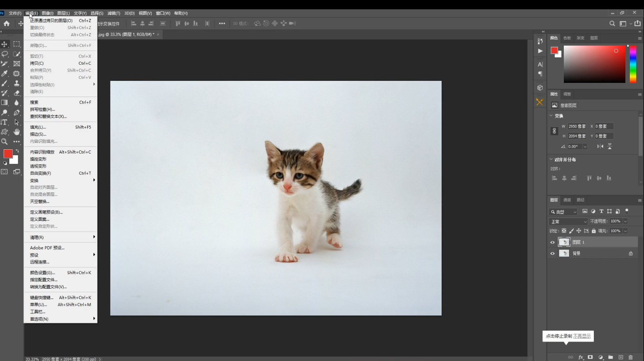The image size is (644, 361).
Task: Choose 键盘快捷键... menu entry
Action: click(61, 298)
